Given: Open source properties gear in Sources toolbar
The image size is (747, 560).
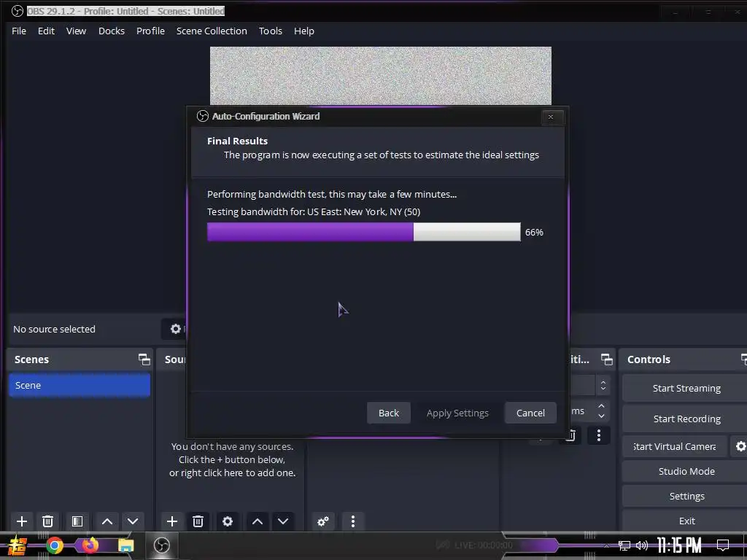Looking at the screenshot, I should tap(228, 521).
